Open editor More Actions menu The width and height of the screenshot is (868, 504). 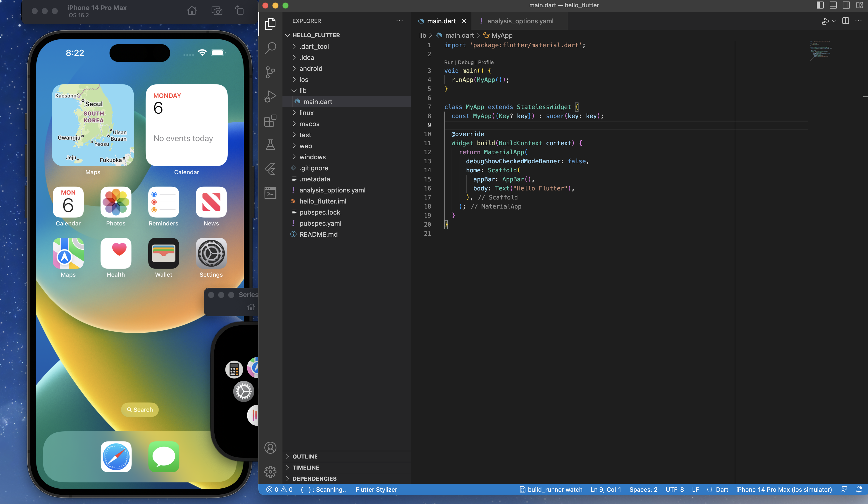pyautogui.click(x=858, y=21)
